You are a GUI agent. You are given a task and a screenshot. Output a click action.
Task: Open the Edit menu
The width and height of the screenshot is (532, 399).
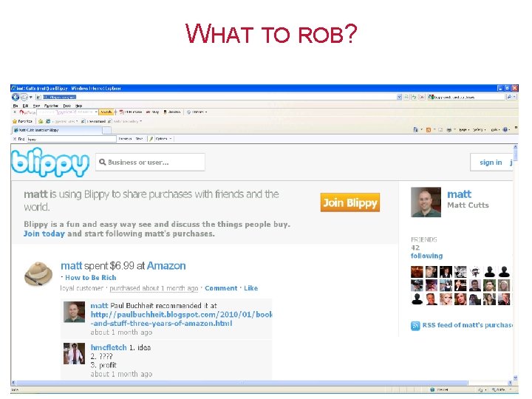pyautogui.click(x=25, y=106)
